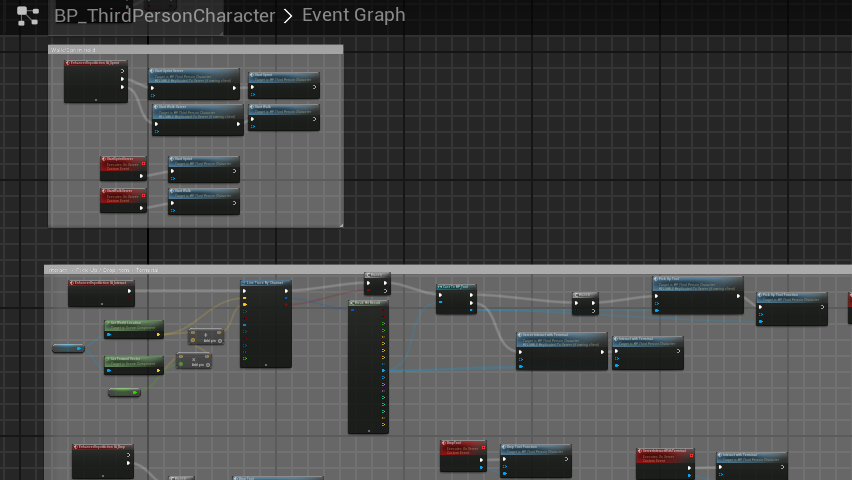Image resolution: width=852 pixels, height=480 pixels.
Task: Select the Branch node feeding Pick Up Tool
Action: click(x=585, y=303)
